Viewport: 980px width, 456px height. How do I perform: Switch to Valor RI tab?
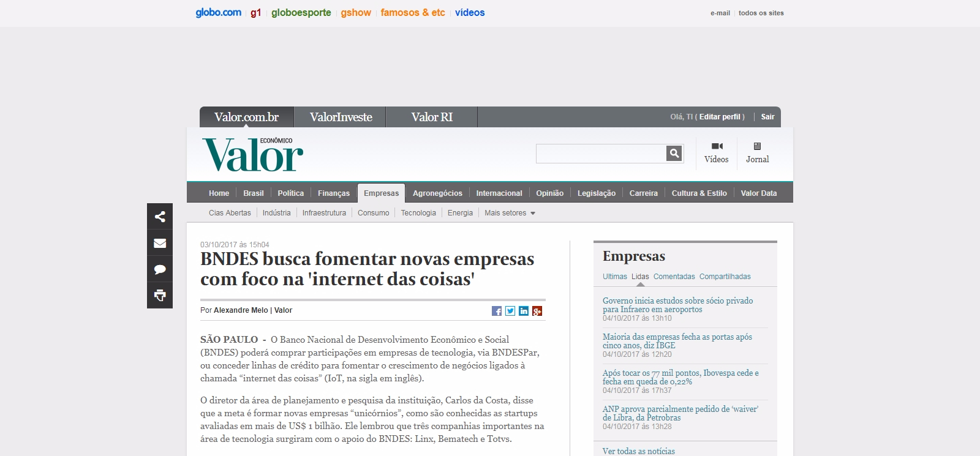pyautogui.click(x=432, y=117)
